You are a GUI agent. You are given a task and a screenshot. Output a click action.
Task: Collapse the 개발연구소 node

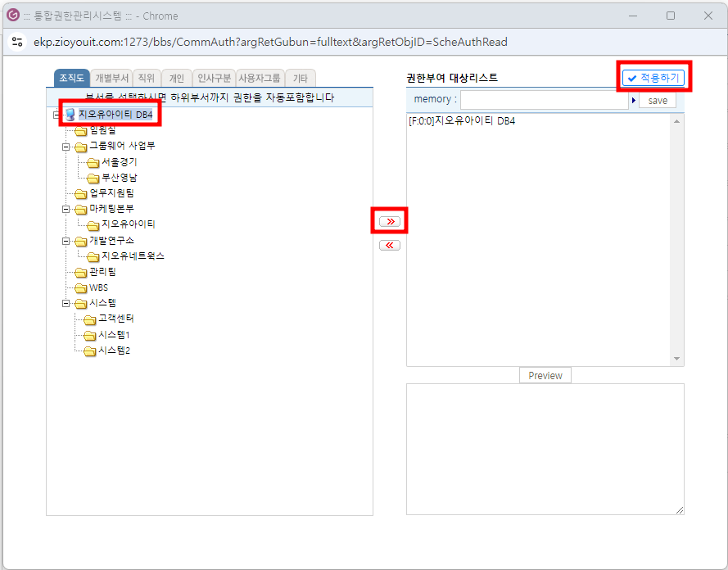(x=66, y=241)
